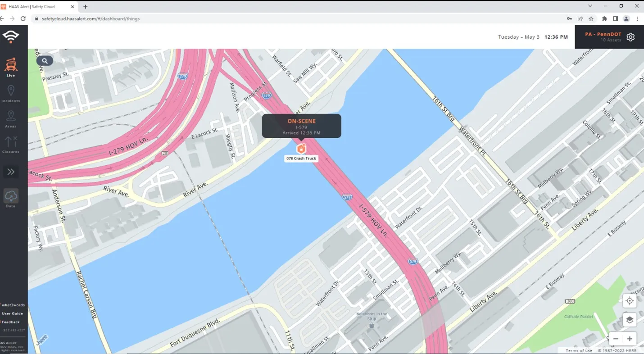Go forward in browser history

pos(12,19)
